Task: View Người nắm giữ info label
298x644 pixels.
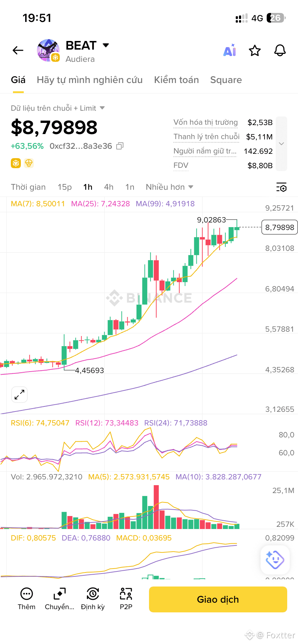Action: click(205, 151)
